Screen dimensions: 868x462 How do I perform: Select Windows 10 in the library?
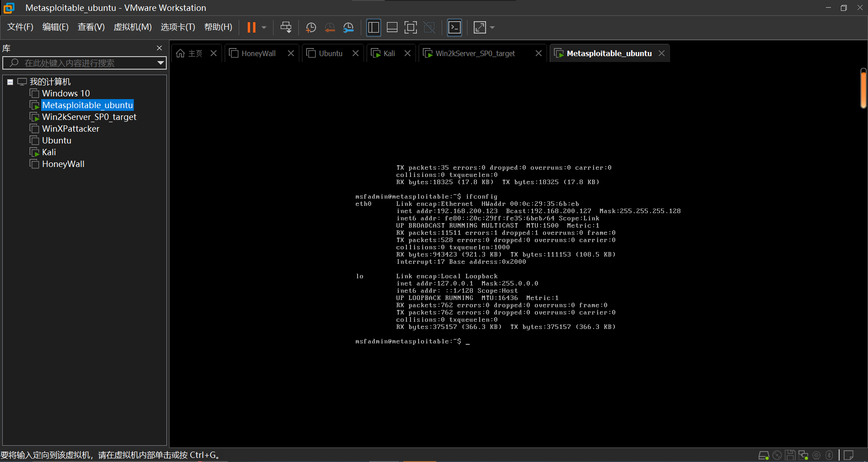[66, 94]
